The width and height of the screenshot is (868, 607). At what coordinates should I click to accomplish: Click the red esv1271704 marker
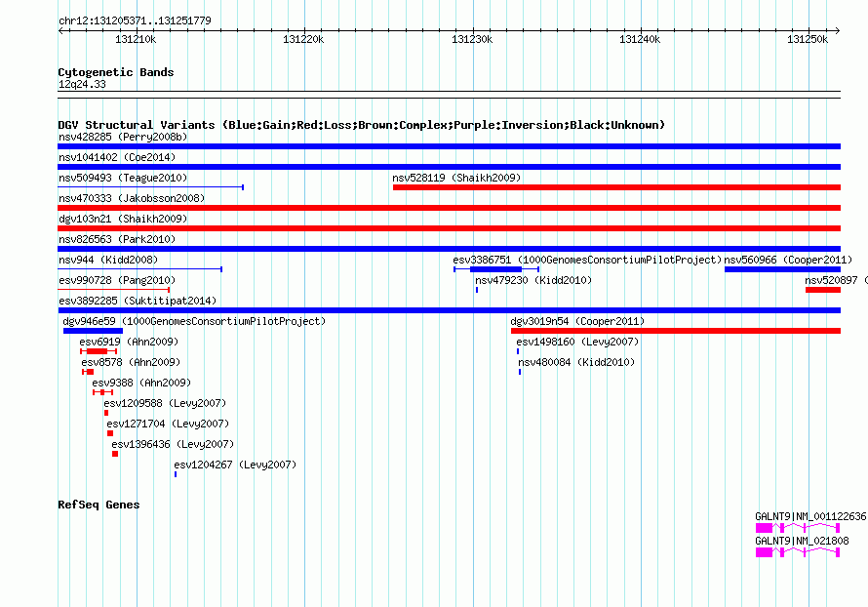pyautogui.click(x=110, y=433)
